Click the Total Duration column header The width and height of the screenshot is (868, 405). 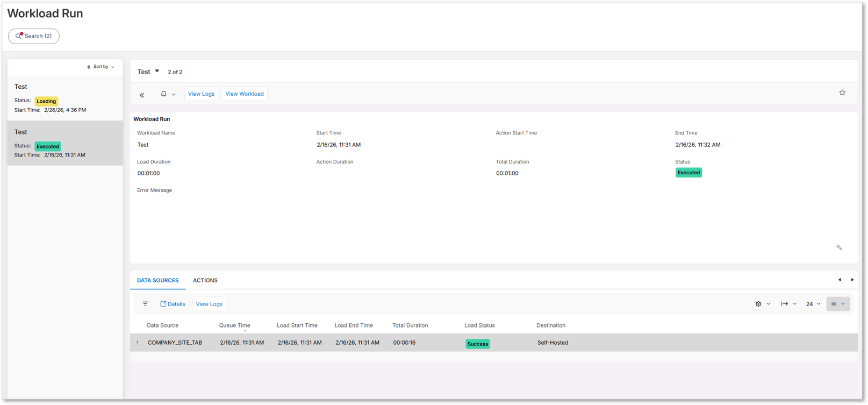coord(410,325)
